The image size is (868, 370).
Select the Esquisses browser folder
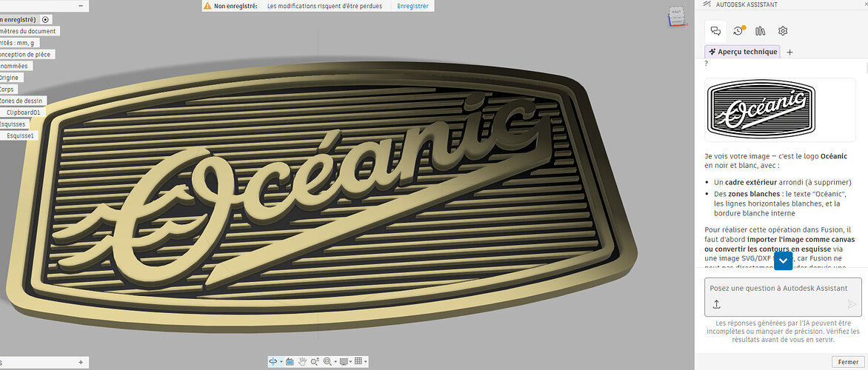tap(14, 124)
